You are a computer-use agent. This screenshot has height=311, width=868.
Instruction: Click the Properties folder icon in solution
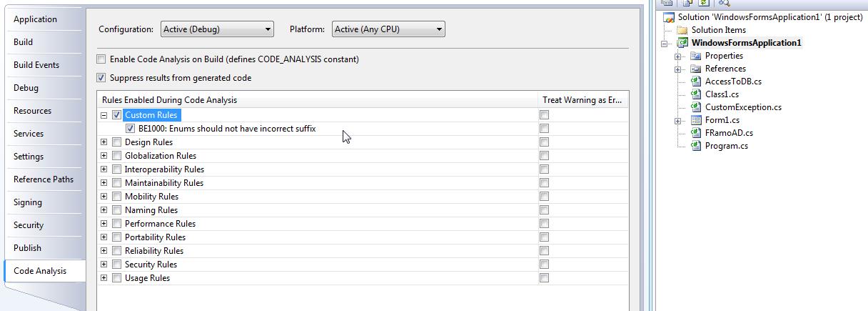(696, 56)
